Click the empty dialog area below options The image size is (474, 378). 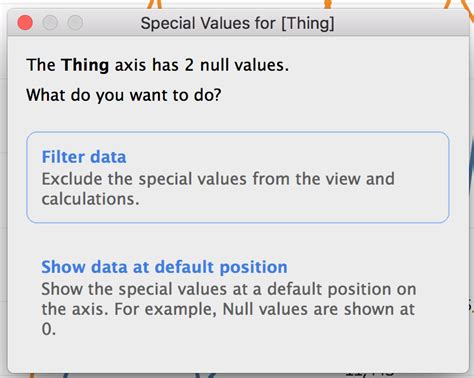(238, 357)
